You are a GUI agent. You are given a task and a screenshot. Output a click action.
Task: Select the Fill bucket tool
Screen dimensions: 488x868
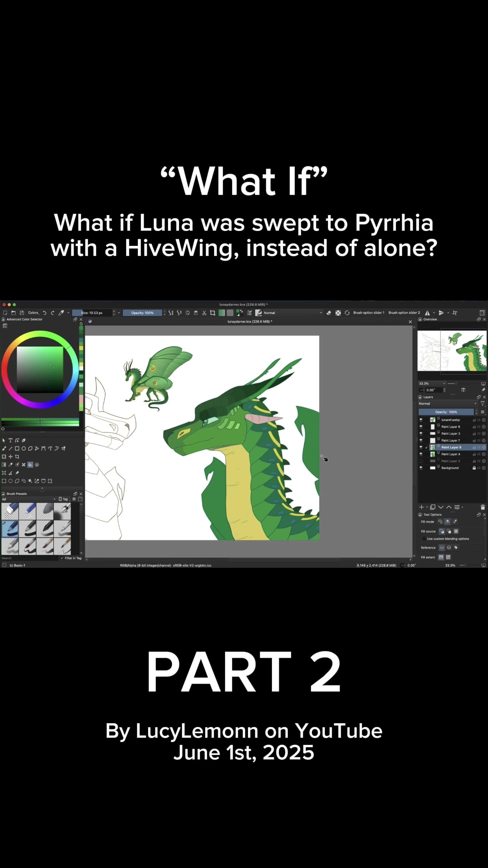30,465
